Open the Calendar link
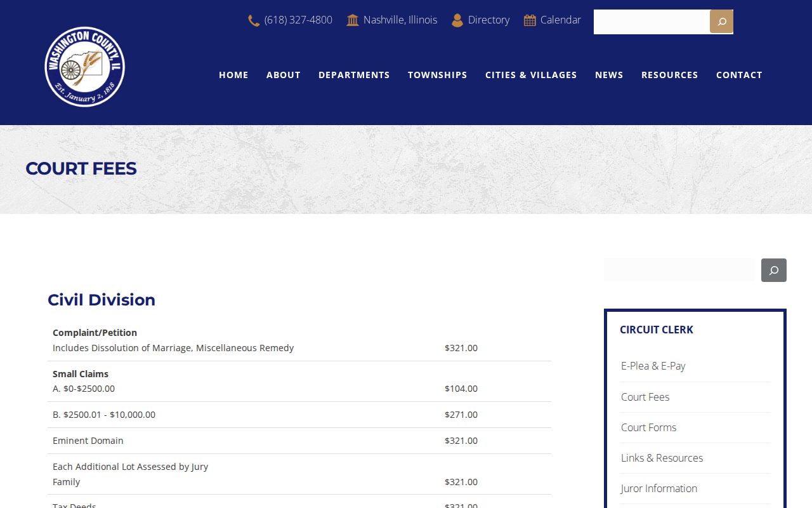 pyautogui.click(x=561, y=20)
